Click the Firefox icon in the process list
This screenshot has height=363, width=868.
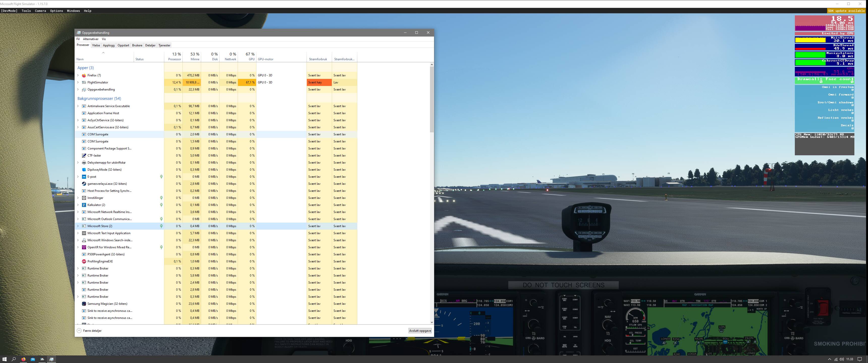(84, 75)
